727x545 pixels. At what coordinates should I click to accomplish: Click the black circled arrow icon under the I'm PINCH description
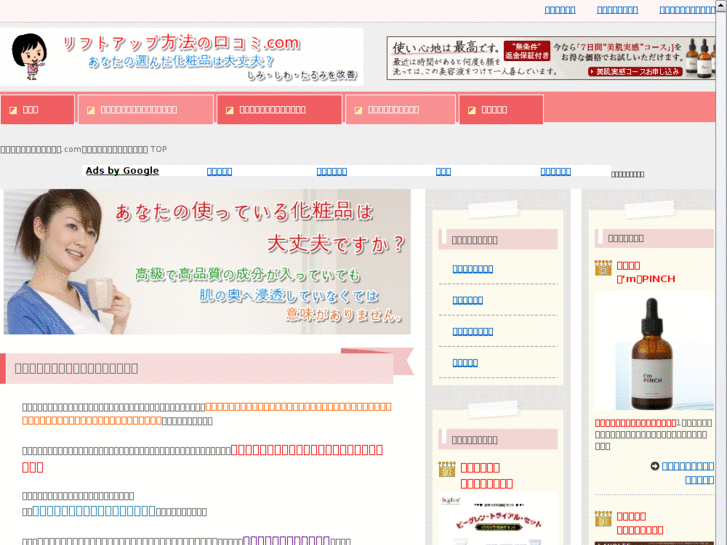(x=655, y=466)
